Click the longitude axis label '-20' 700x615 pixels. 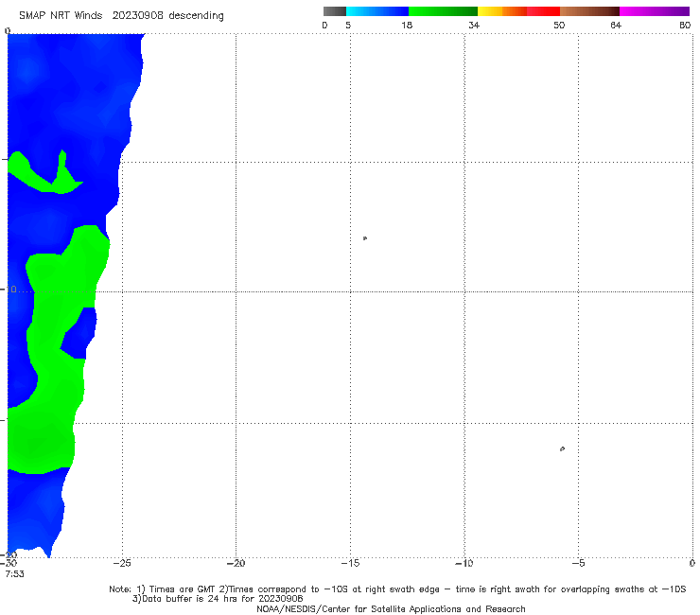(x=236, y=563)
